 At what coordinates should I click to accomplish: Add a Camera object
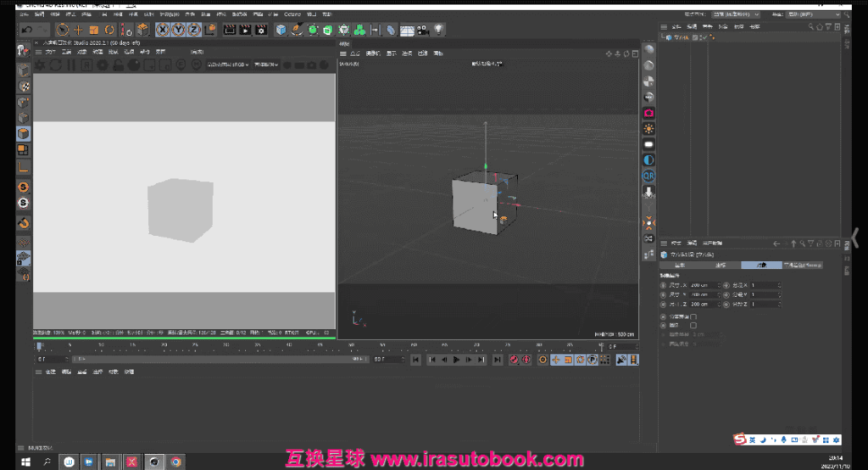pos(423,30)
